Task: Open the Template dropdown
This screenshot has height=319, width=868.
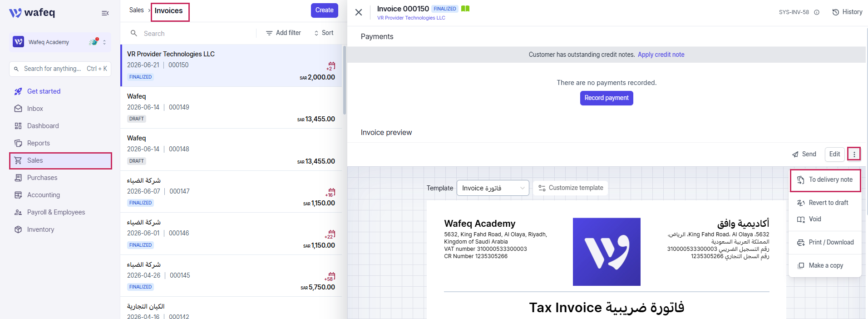Action: [493, 188]
